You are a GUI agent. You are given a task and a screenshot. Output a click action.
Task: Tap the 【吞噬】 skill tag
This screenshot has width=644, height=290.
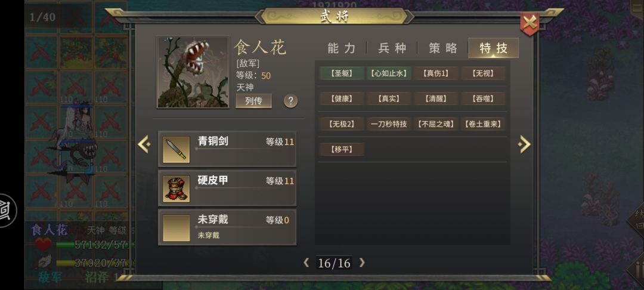(482, 98)
